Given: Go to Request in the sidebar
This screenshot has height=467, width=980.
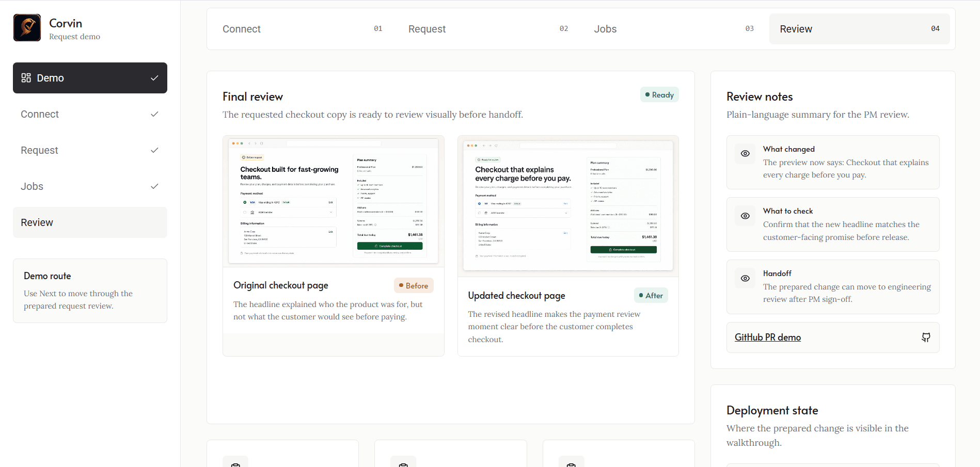Looking at the screenshot, I should [x=90, y=150].
